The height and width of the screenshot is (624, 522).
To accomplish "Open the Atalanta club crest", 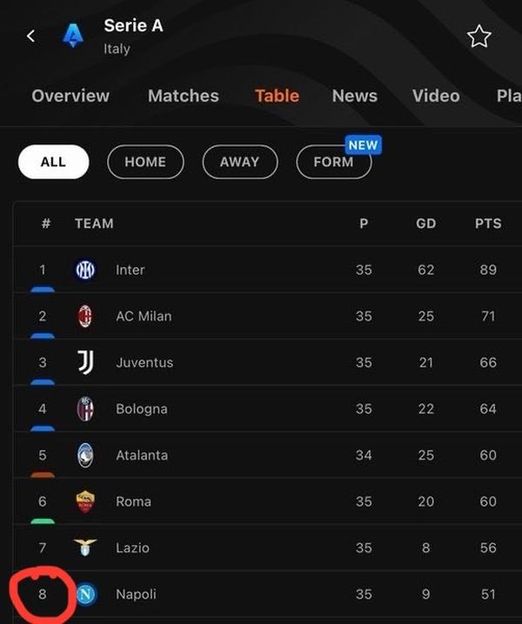I will pyautogui.click(x=85, y=455).
